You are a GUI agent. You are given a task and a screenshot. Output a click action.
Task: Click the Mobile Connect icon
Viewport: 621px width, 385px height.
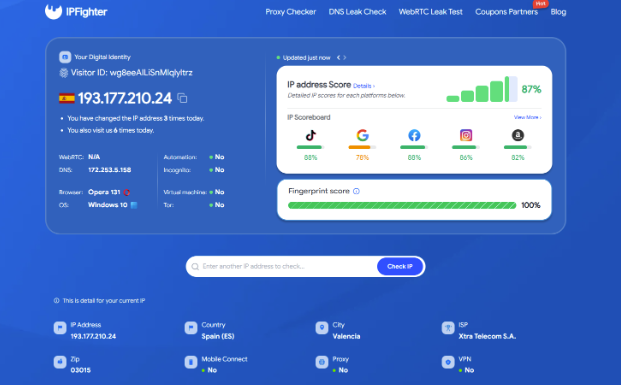click(x=191, y=362)
